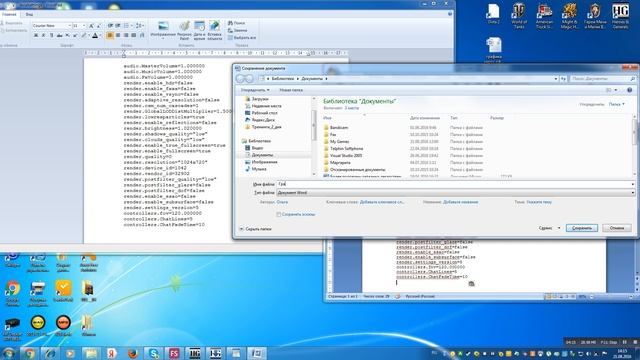Switch to the 'Вид' ribbon tab in WordPad
Screen dimensions: 640x360
pyautogui.click(x=29, y=14)
